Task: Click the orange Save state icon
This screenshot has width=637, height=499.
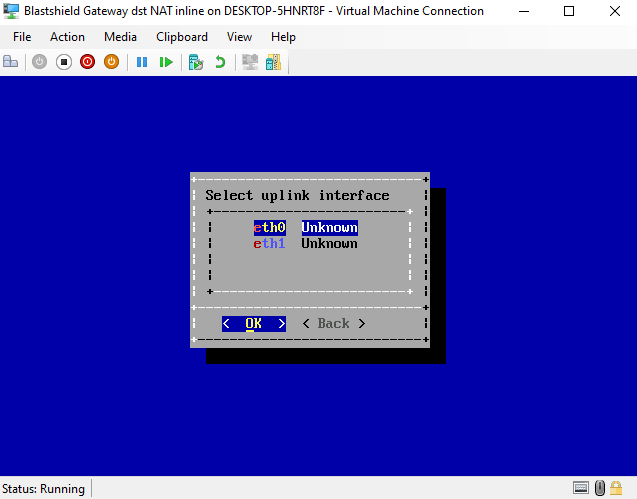Action: click(112, 62)
